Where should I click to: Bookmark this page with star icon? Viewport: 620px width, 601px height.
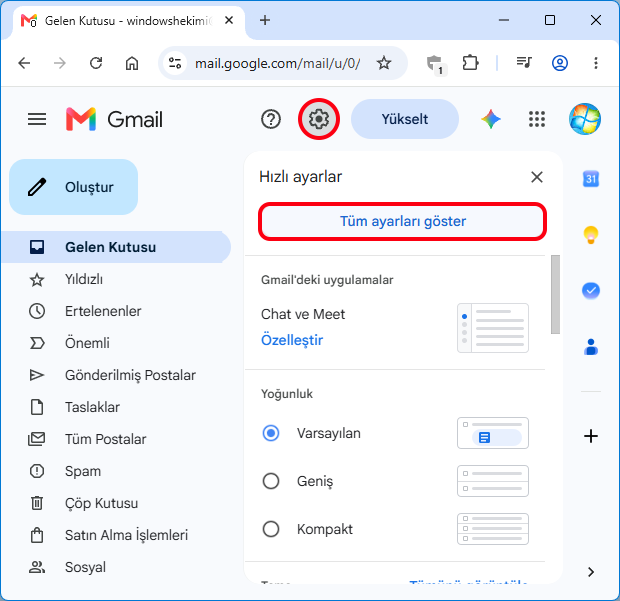coord(384,63)
